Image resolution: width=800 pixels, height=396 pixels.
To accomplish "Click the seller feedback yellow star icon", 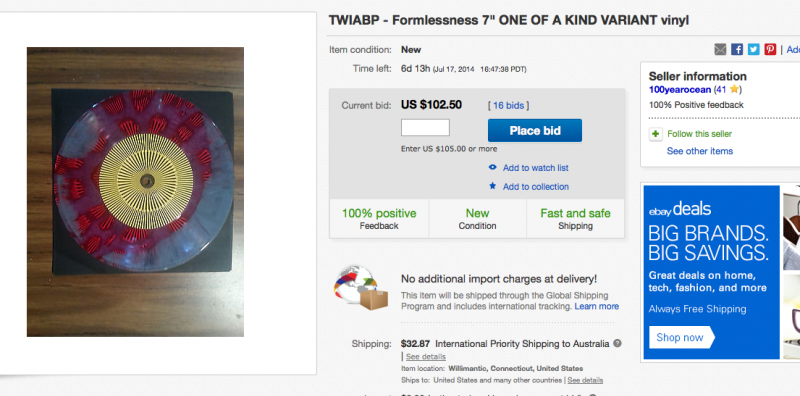I will click(734, 89).
